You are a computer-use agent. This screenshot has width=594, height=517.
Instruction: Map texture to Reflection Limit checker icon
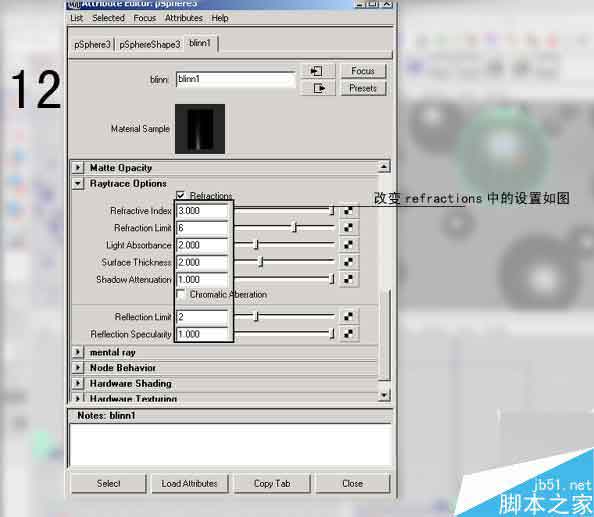pyautogui.click(x=348, y=316)
